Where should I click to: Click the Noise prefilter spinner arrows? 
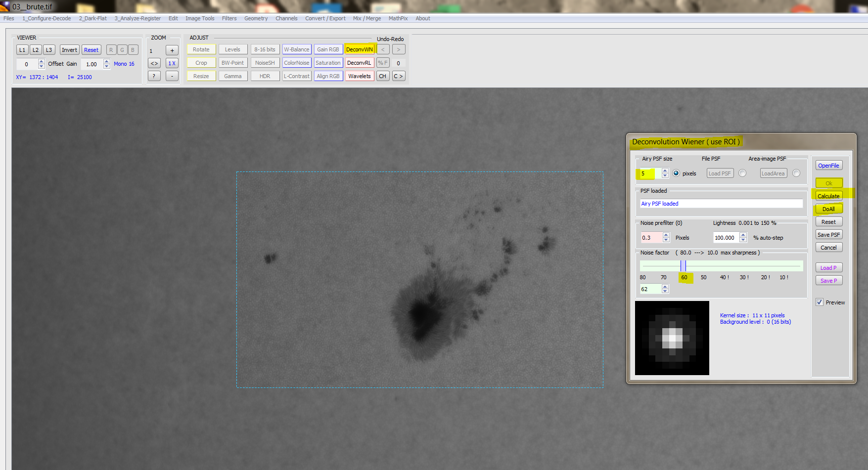tap(666, 238)
